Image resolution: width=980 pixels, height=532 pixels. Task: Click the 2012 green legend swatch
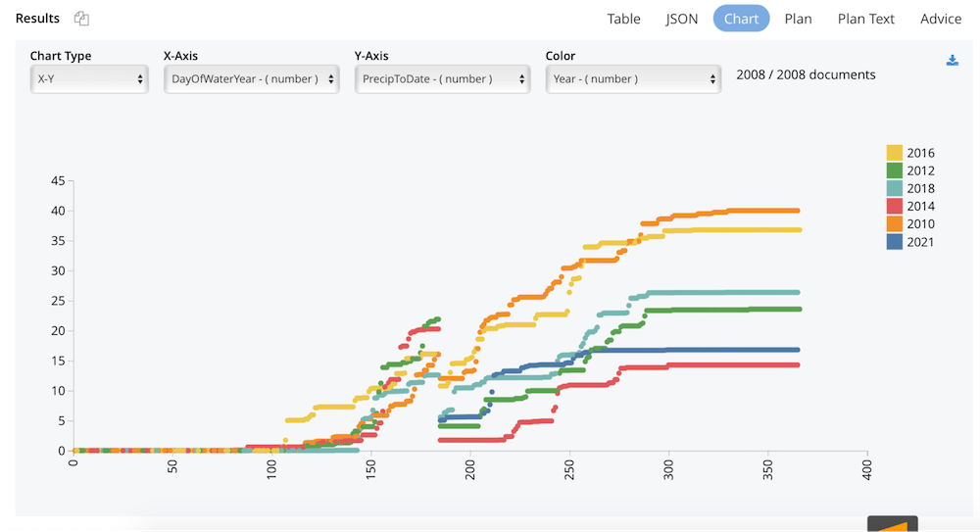pyautogui.click(x=895, y=170)
